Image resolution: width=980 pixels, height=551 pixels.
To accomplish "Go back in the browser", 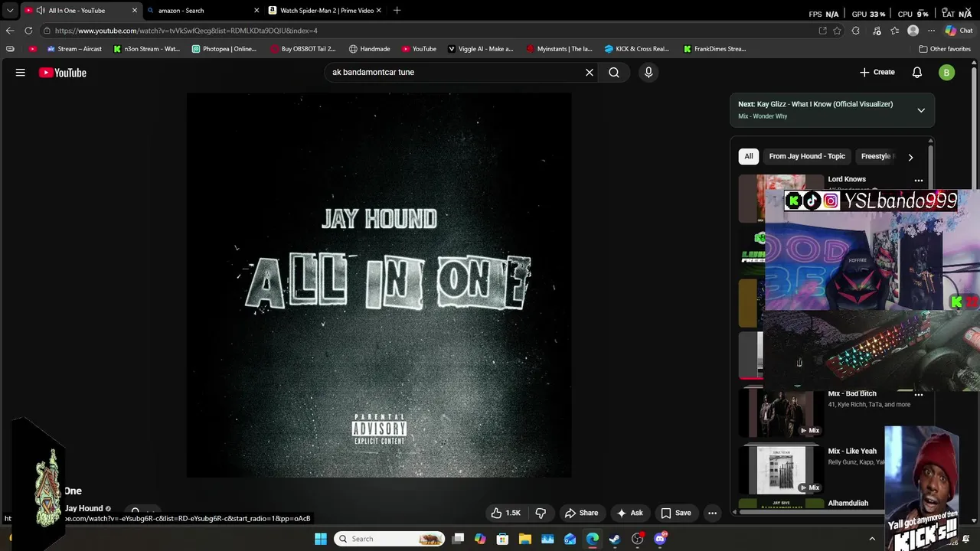I will 9,31.
